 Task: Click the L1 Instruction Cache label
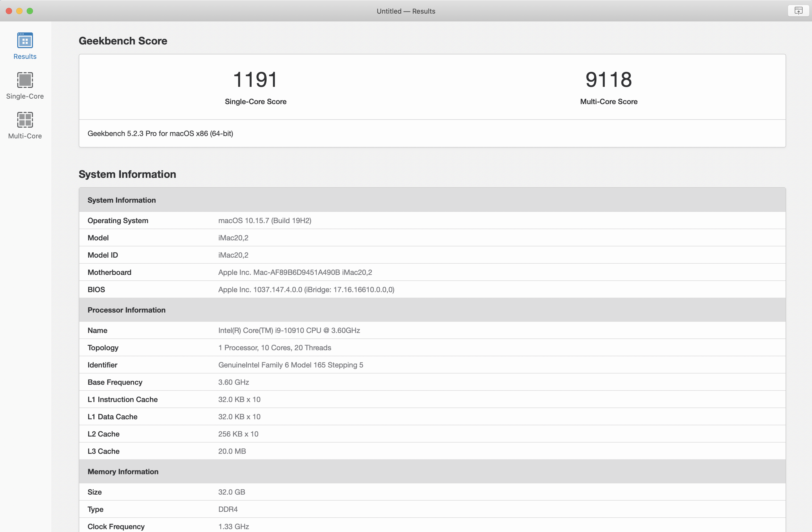pos(122,399)
